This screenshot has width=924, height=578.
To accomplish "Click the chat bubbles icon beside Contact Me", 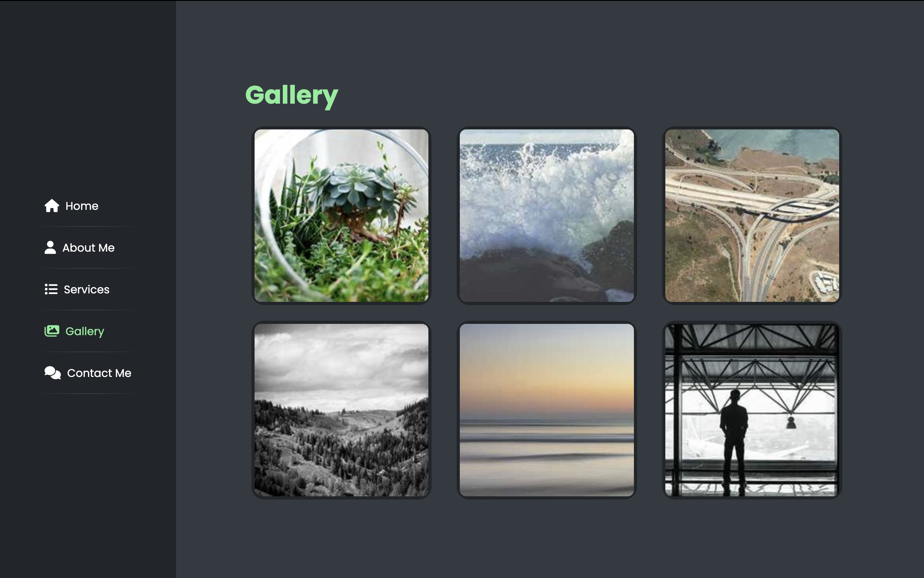I will pos(52,373).
